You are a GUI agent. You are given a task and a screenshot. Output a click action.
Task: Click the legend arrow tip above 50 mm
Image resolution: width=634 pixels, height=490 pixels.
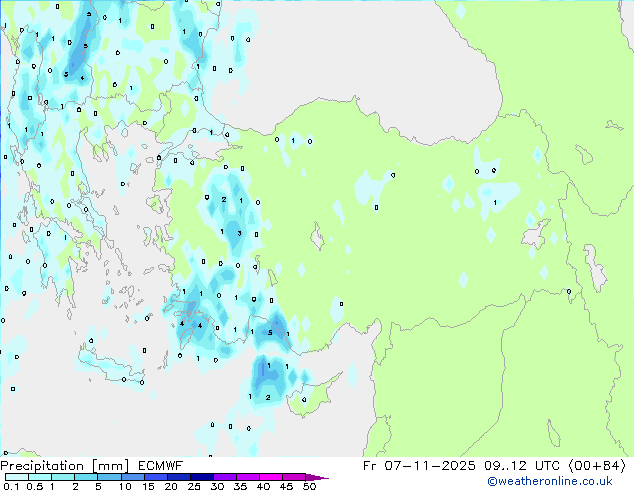pos(317,477)
